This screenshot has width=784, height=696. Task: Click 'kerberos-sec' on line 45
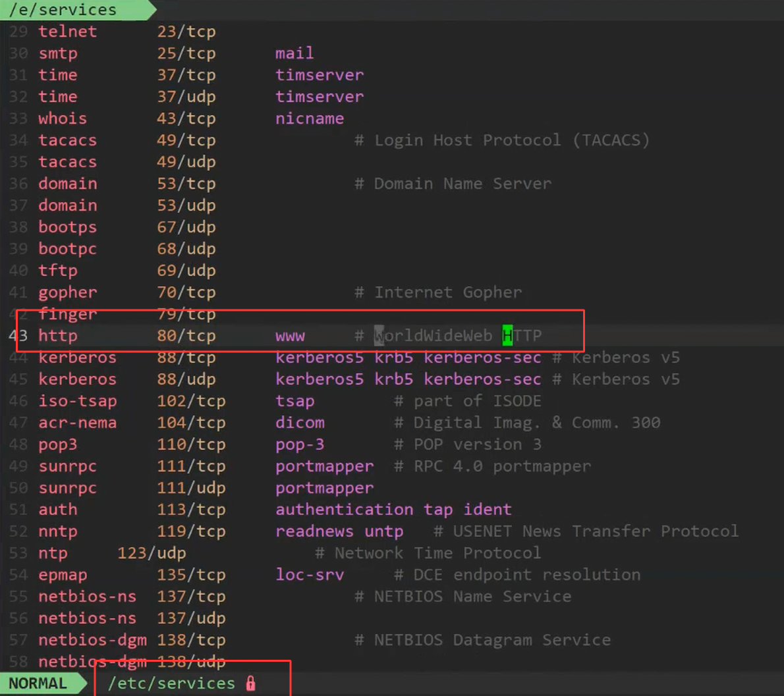pos(482,379)
